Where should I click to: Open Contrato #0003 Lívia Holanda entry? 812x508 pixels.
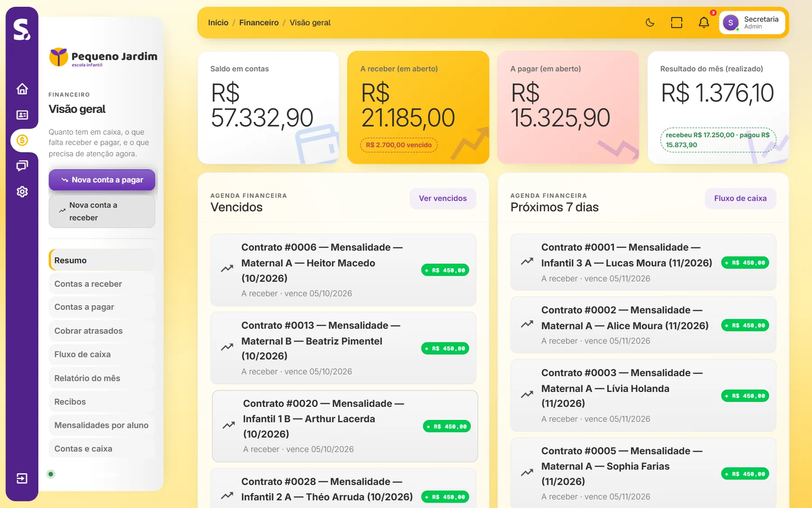[x=643, y=396]
